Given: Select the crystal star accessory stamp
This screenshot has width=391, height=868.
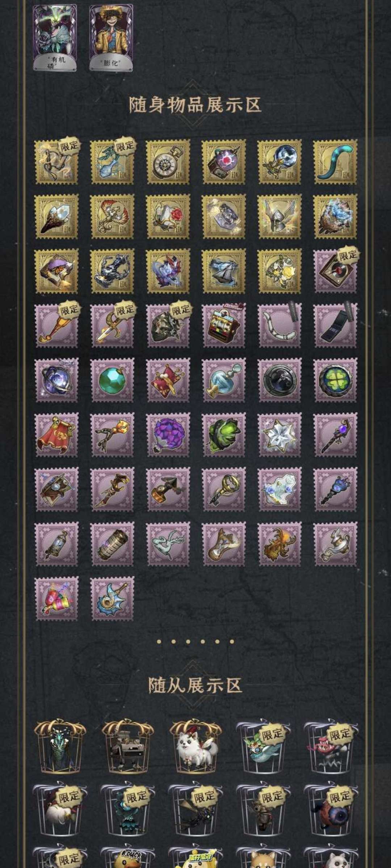Looking at the screenshot, I should point(279,435).
